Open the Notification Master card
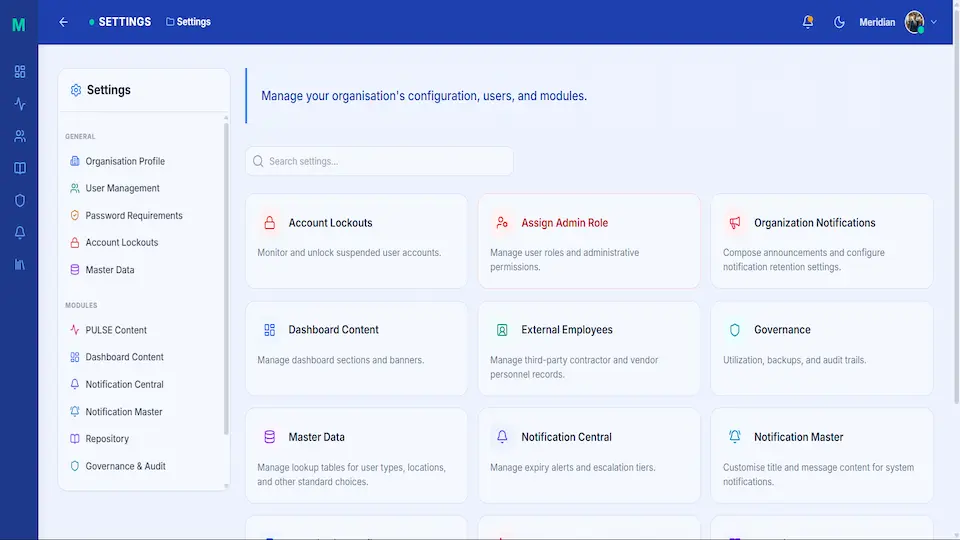Screen dimensions: 960x540 822,456
